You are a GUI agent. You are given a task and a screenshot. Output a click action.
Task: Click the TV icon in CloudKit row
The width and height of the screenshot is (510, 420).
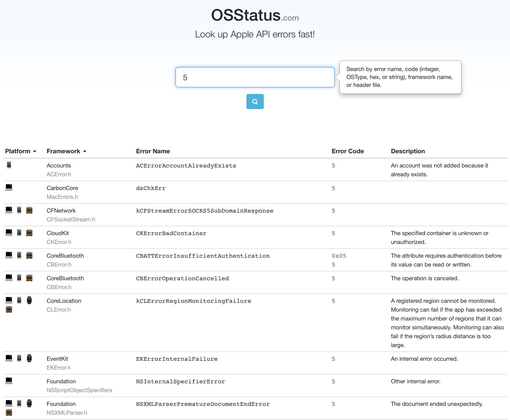[29, 232]
